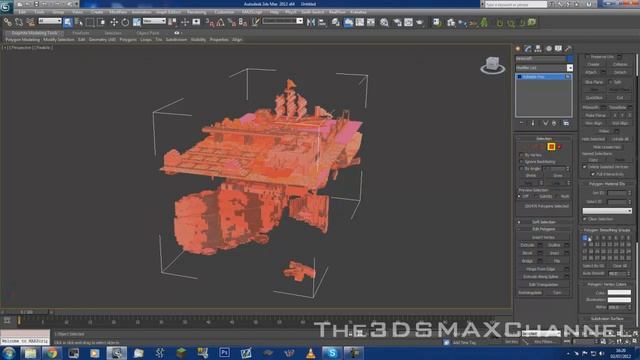
Task: Click the object color swatch
Action: coord(570,59)
